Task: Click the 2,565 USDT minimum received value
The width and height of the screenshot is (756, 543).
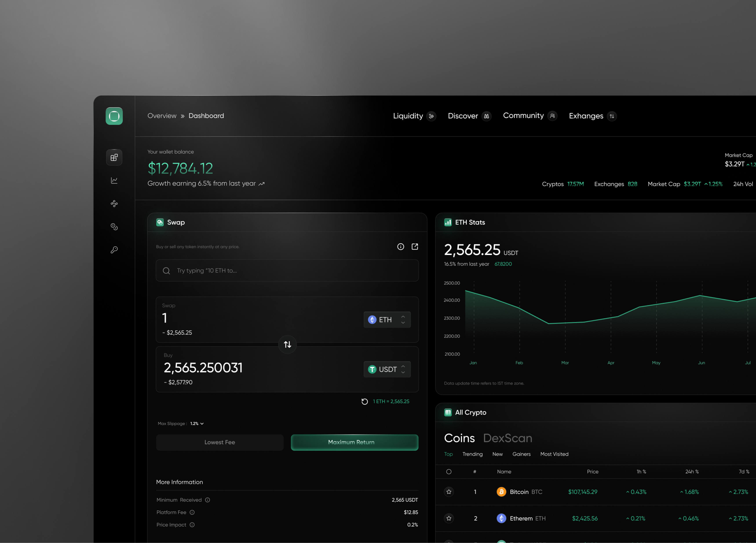Action: click(405, 500)
